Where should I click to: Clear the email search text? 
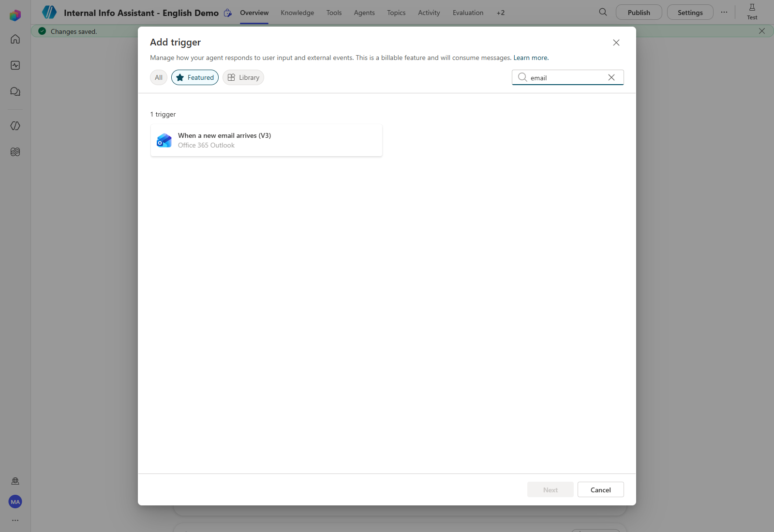[611, 77]
